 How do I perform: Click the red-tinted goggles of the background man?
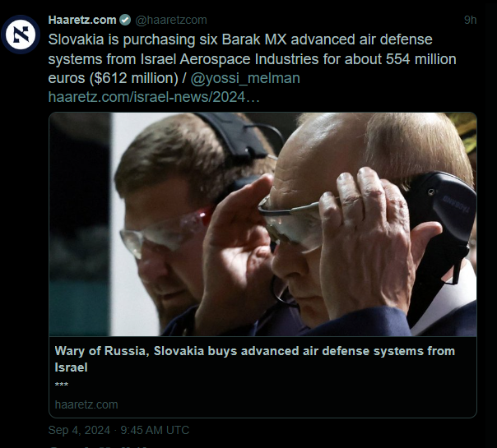pyautogui.click(x=165, y=230)
